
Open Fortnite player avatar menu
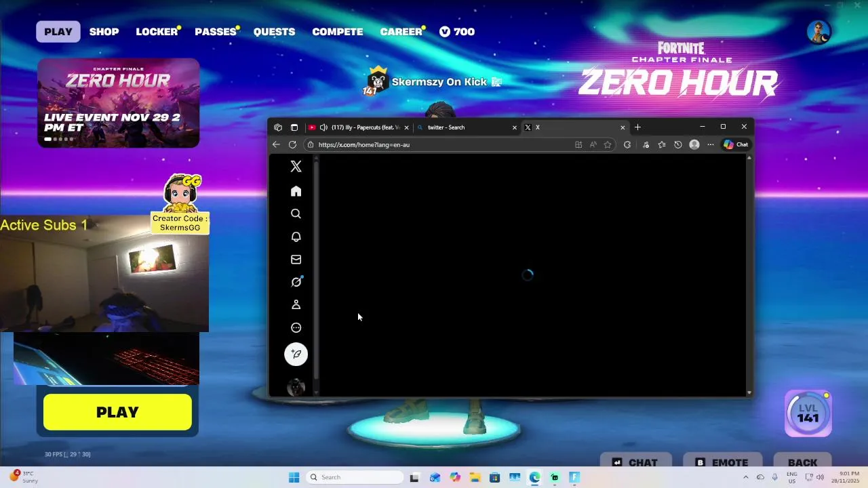pos(819,32)
